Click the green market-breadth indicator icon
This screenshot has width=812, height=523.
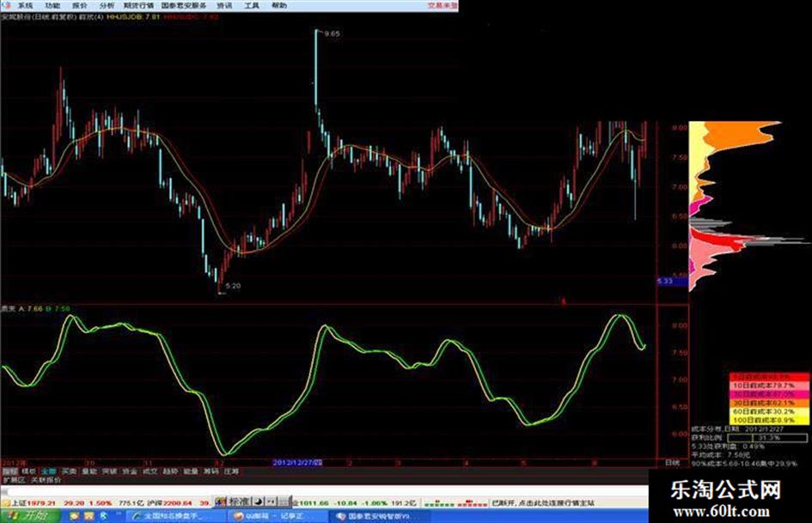click(439, 502)
